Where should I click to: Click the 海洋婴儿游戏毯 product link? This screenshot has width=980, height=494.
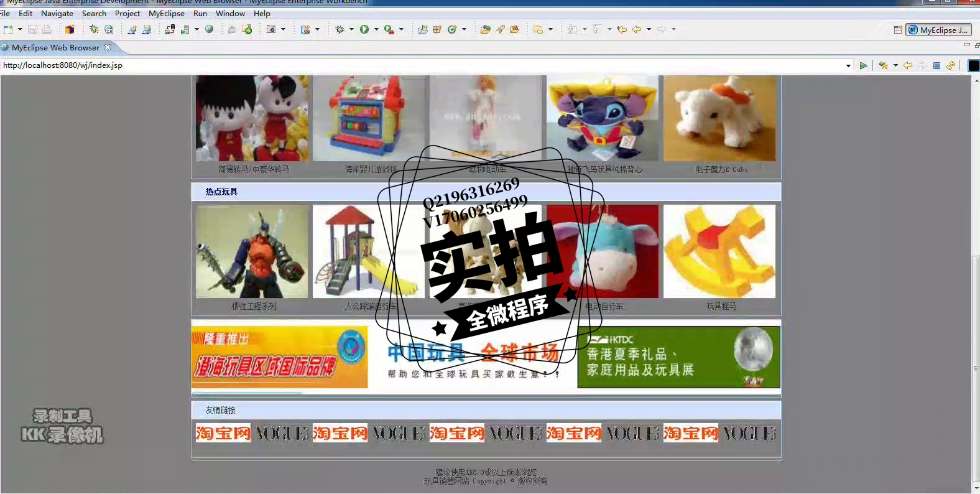pos(371,169)
